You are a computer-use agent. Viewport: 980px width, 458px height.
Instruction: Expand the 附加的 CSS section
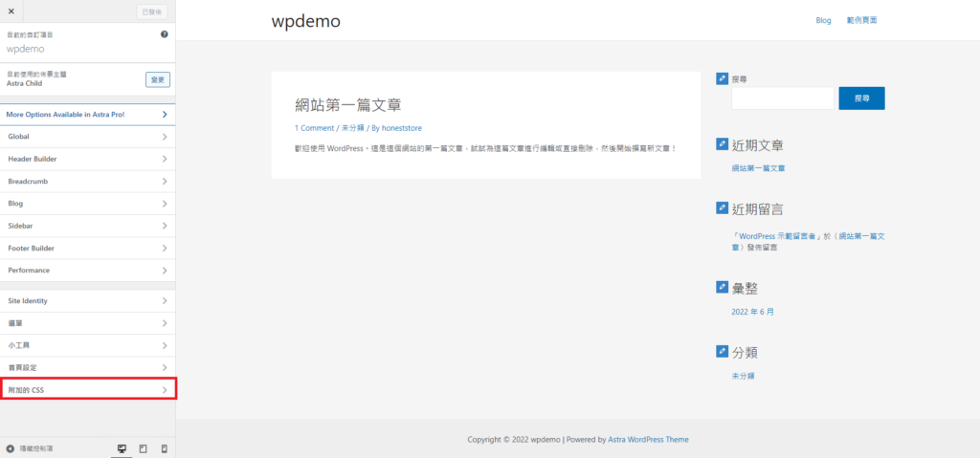click(87, 390)
